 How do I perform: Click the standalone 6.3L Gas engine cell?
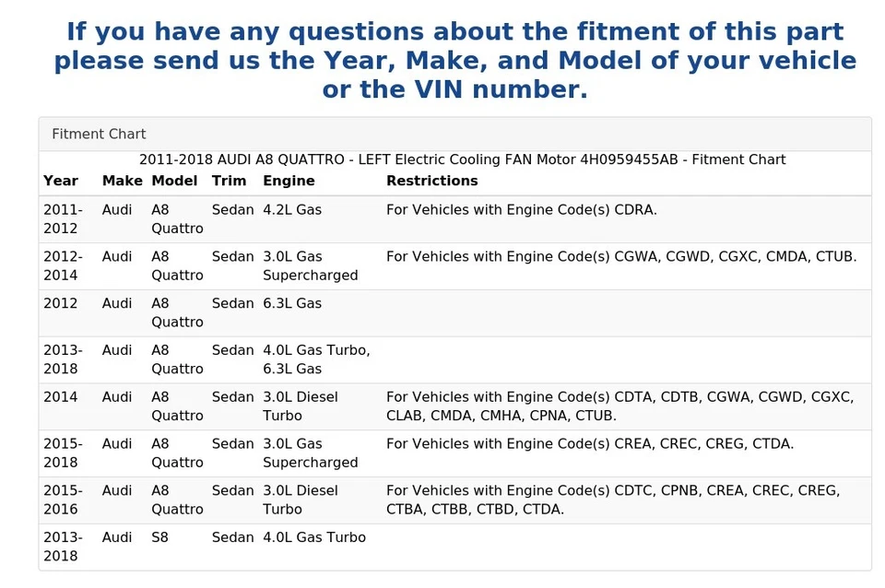(x=292, y=303)
